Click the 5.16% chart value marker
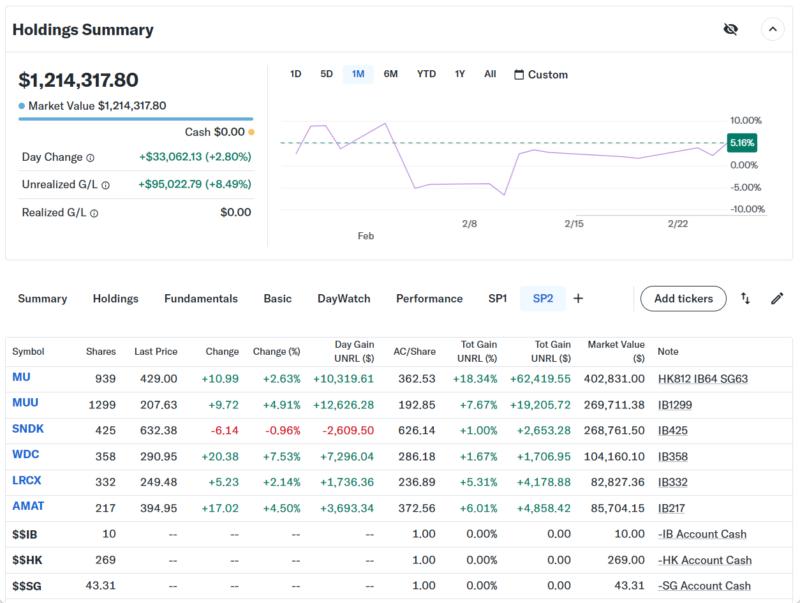 point(741,143)
